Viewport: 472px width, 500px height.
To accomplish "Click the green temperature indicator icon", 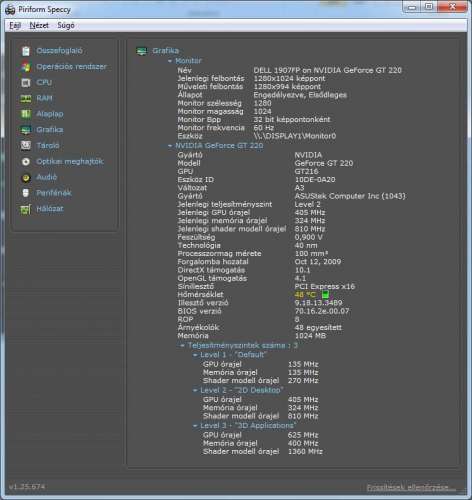I will [325, 295].
